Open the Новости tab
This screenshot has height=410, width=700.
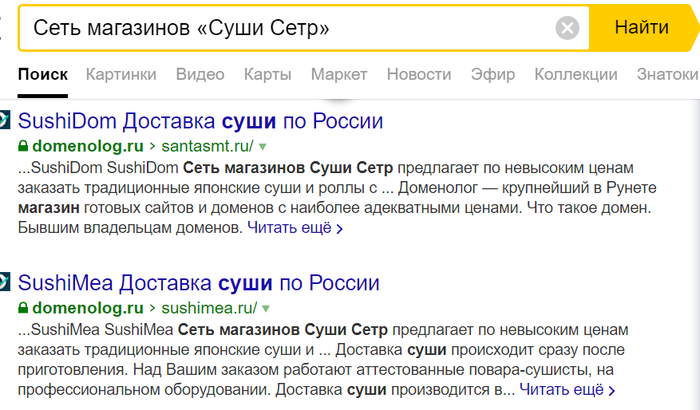(418, 74)
